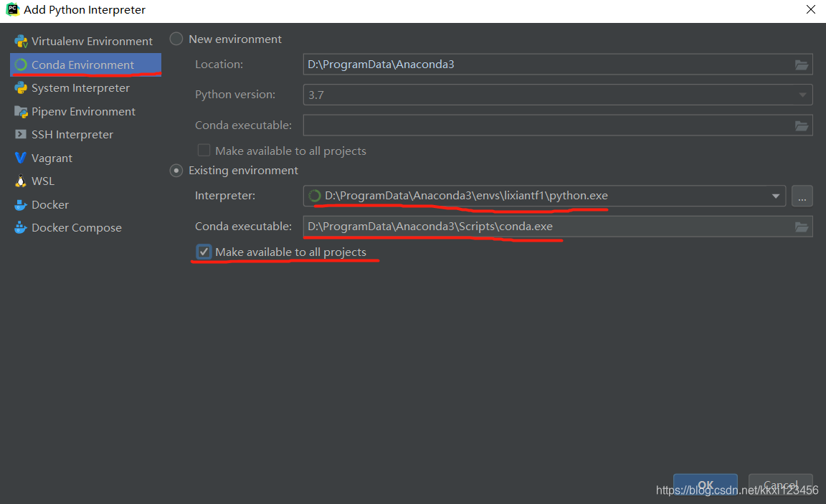Expand the Interpreter path dropdown

[775, 196]
